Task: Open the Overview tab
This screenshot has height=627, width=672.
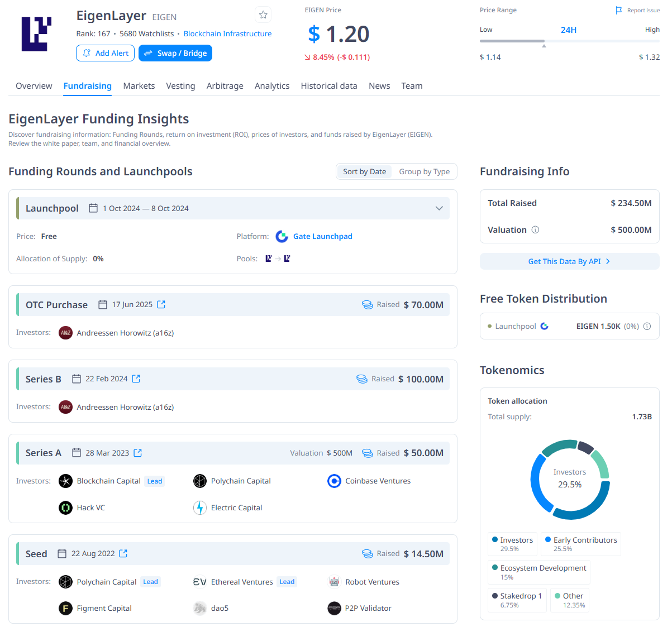Action: [x=34, y=86]
